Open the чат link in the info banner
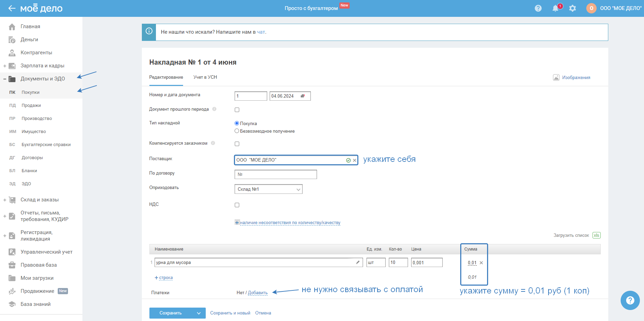The height and width of the screenshot is (321, 644). (x=261, y=32)
